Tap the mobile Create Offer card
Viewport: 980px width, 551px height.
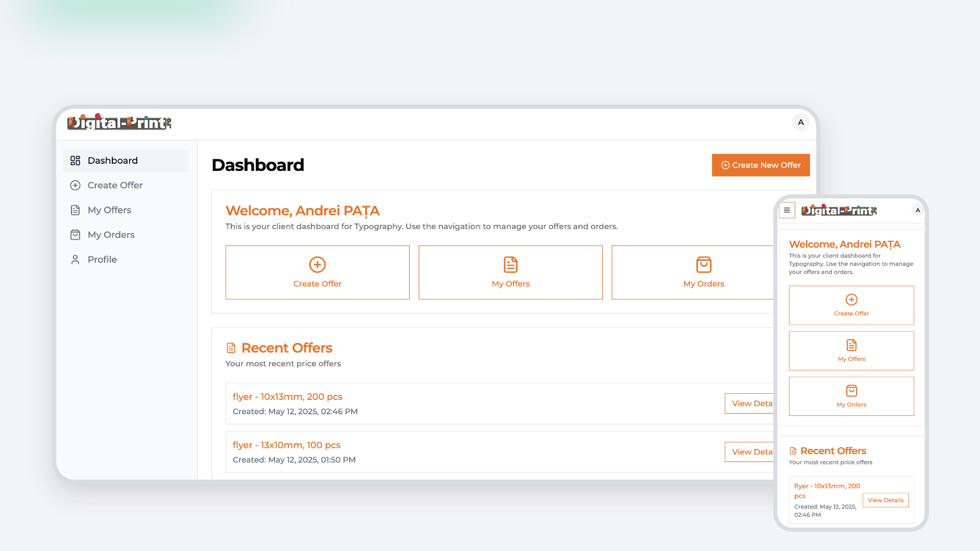click(851, 305)
